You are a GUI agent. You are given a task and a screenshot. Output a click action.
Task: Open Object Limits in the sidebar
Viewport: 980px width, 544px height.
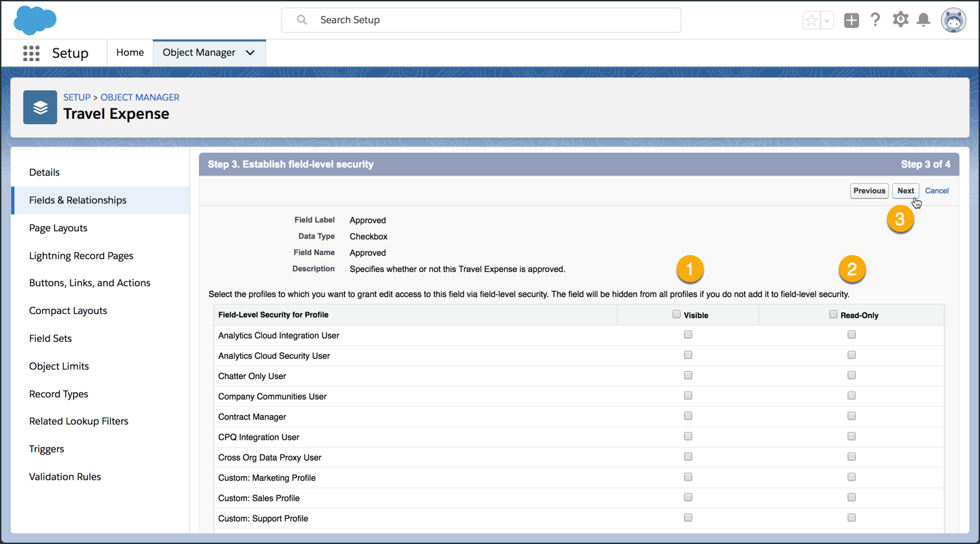100,366
